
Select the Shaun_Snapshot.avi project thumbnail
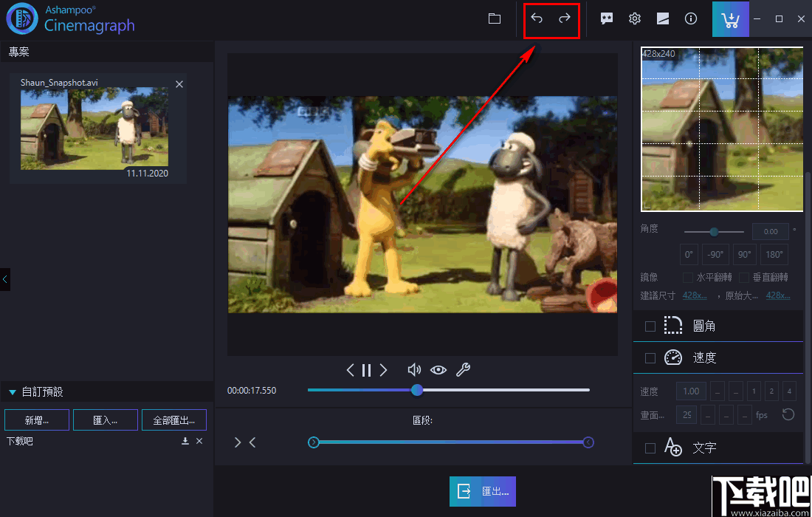94,129
